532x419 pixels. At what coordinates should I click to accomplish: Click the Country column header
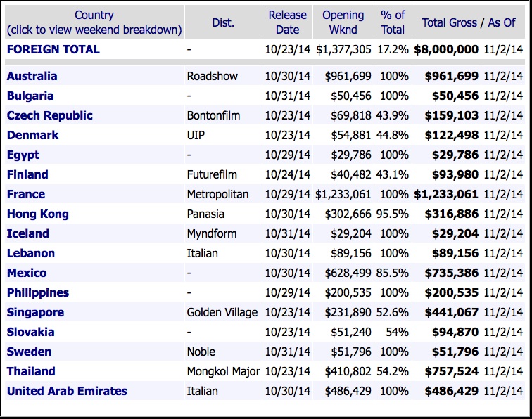[x=94, y=15]
